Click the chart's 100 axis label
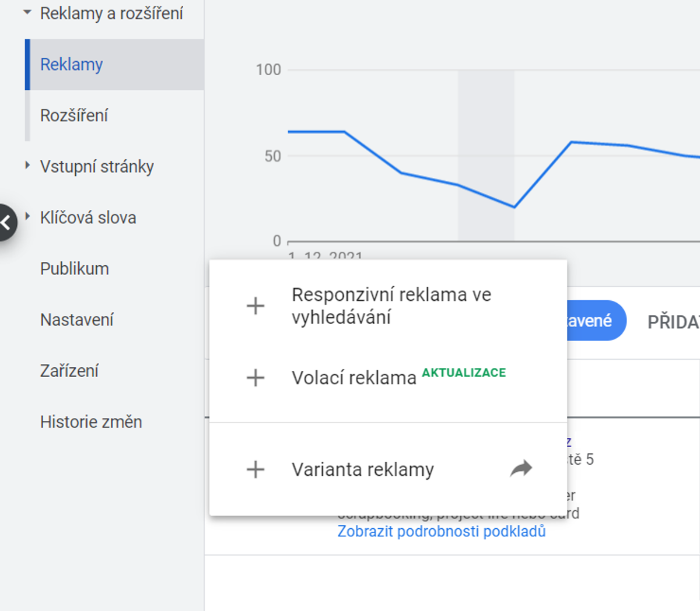This screenshot has width=700, height=611. 268,70
